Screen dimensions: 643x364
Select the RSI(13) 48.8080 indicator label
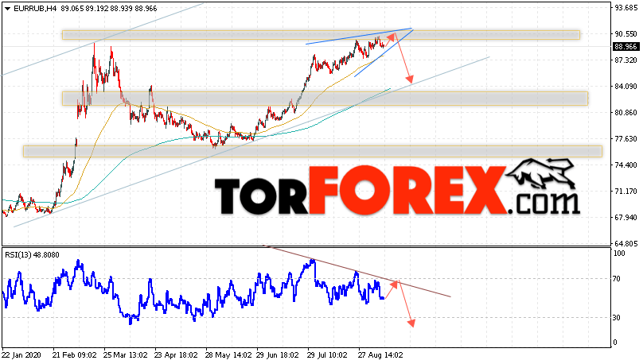32,255
